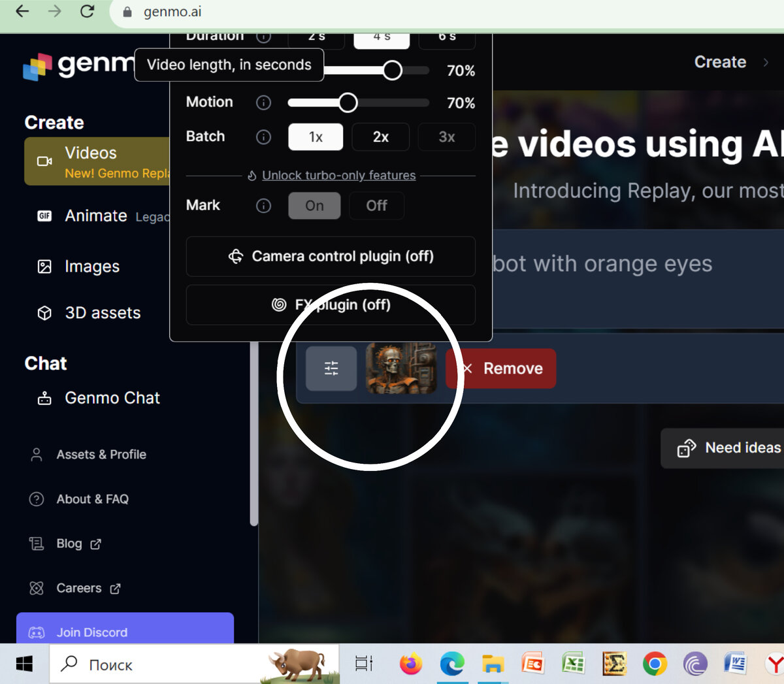Select 2x batch option
Image resolution: width=784 pixels, height=684 pixels.
[381, 137]
